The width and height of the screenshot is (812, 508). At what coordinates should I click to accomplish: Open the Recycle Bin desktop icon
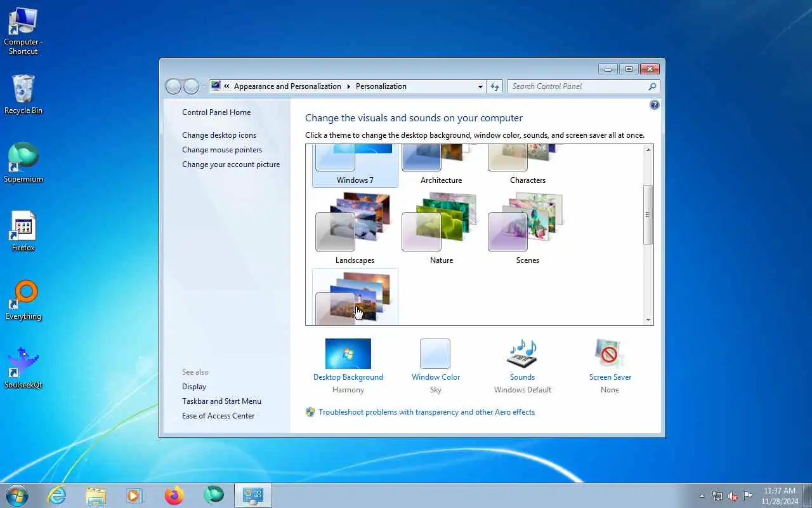pos(23,95)
